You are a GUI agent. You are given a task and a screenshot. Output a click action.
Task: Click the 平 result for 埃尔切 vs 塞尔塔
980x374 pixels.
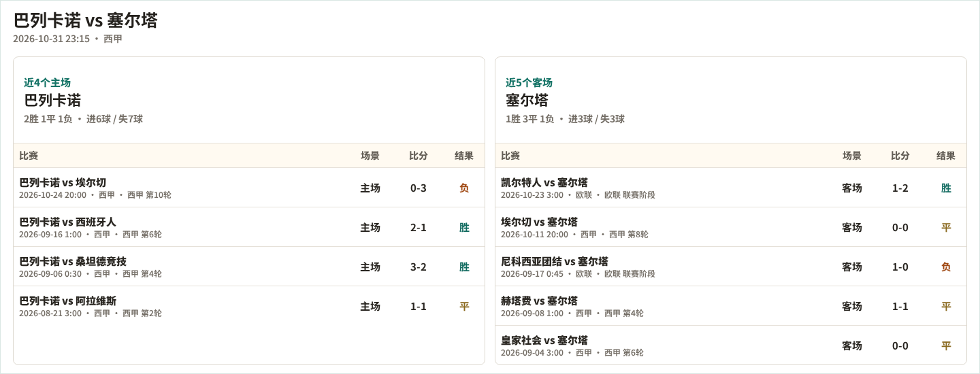[x=946, y=227]
